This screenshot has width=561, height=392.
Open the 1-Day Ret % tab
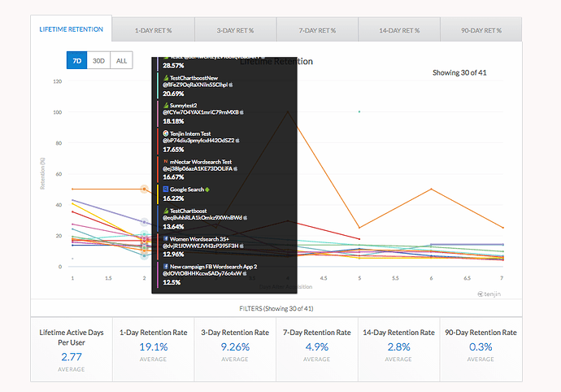(153, 30)
